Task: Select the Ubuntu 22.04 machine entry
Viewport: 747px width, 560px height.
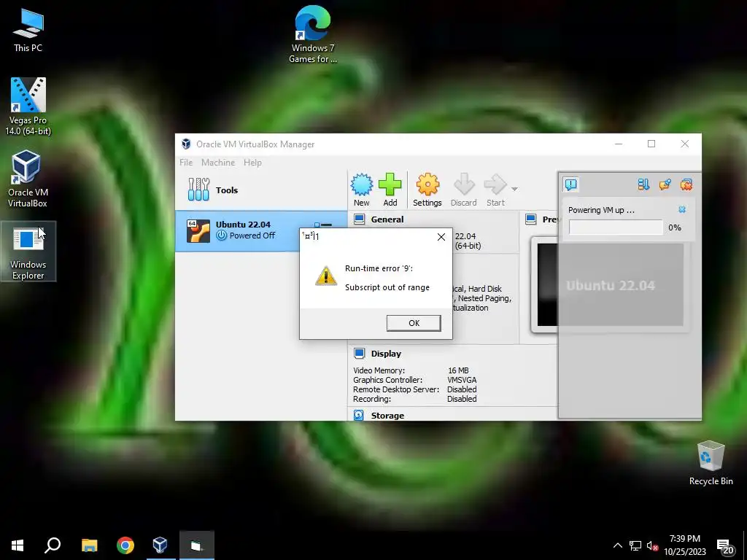Action: point(261,230)
